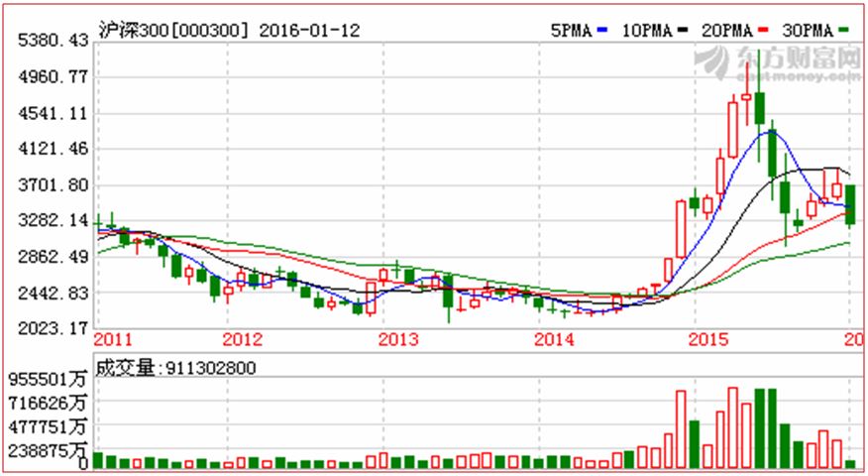Click the 2014 year label
Screen dimensions: 868x476
[554, 339]
